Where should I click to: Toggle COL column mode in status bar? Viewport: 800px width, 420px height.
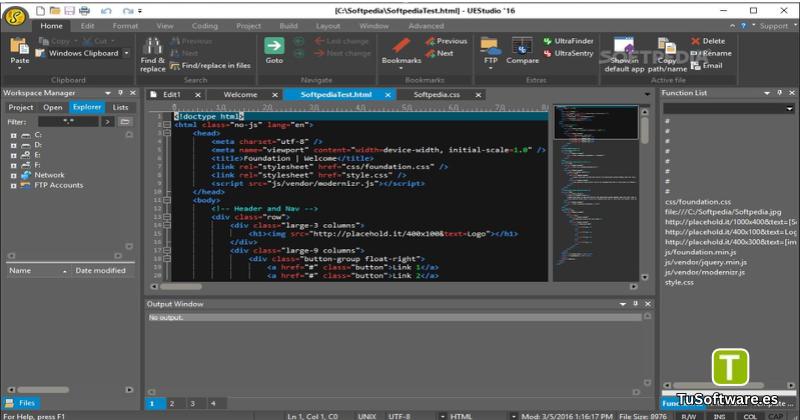750,416
